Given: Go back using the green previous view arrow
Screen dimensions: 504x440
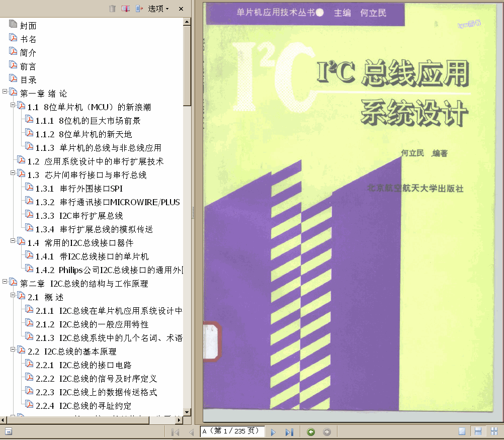Looking at the screenshot, I should coord(311,431).
